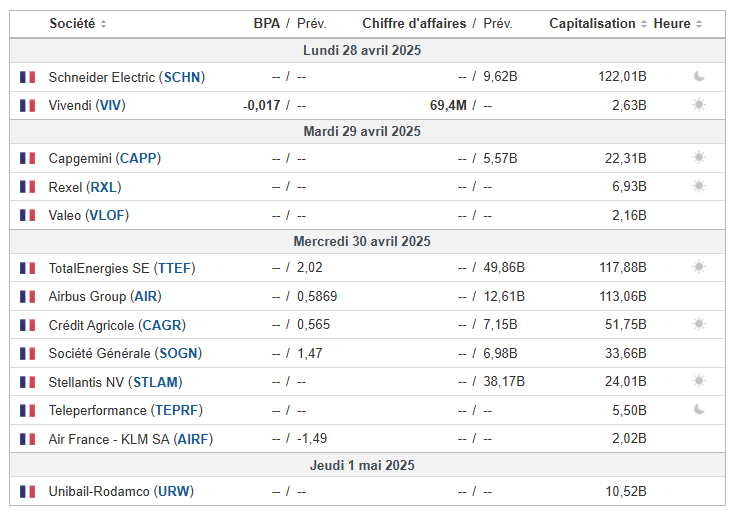Click the Chiffre d'affaires column header

click(x=415, y=23)
